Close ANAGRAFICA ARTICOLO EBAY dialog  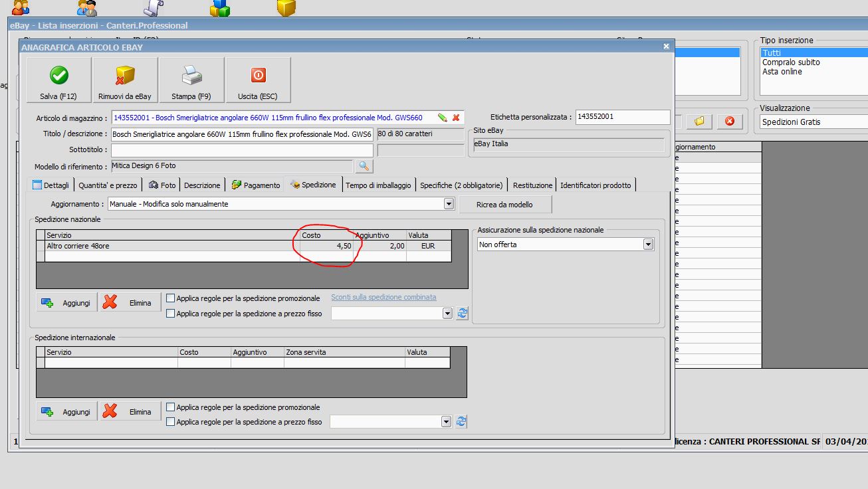[x=666, y=47]
